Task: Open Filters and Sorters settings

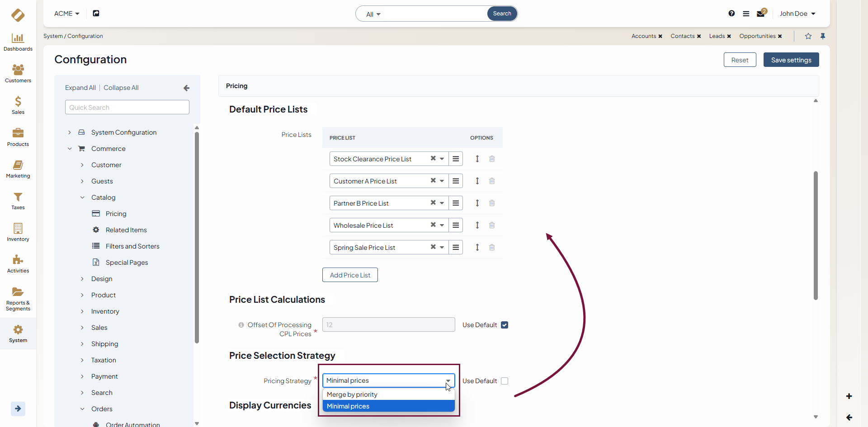Action: point(132,246)
